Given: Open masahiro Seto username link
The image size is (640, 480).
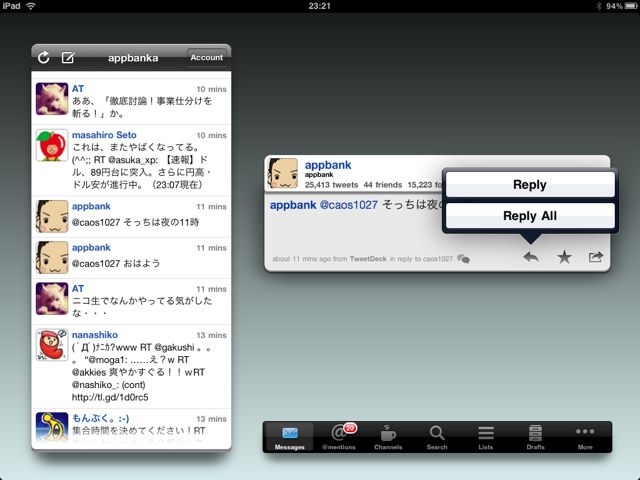Looking at the screenshot, I should click(104, 135).
